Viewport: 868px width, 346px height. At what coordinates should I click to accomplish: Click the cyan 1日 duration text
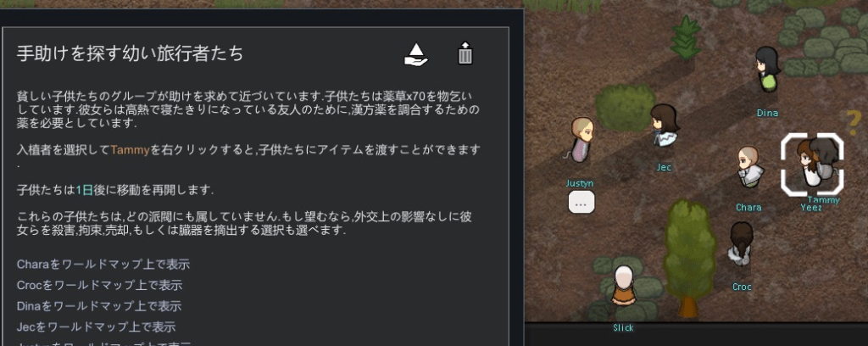click(84, 191)
